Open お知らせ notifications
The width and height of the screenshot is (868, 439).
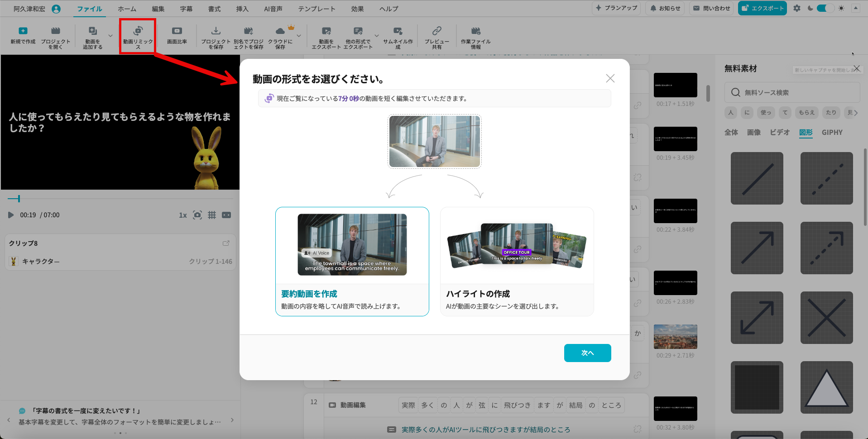click(665, 8)
